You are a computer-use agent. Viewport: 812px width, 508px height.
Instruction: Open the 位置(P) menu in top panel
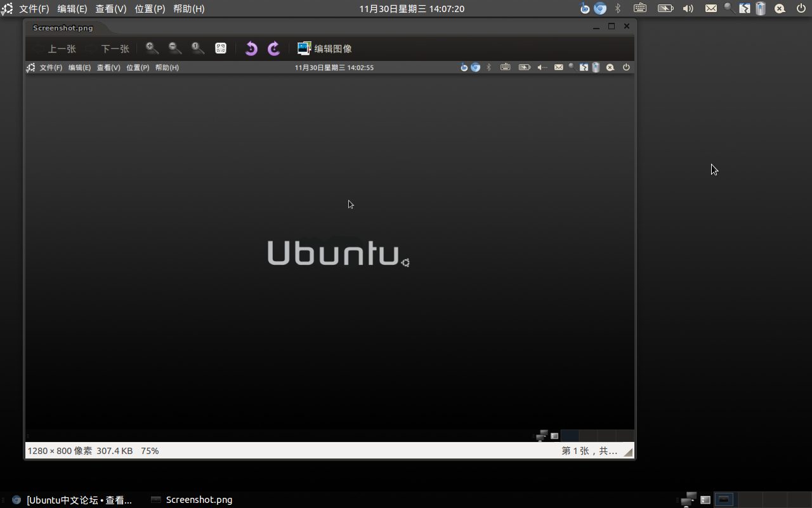[150, 9]
